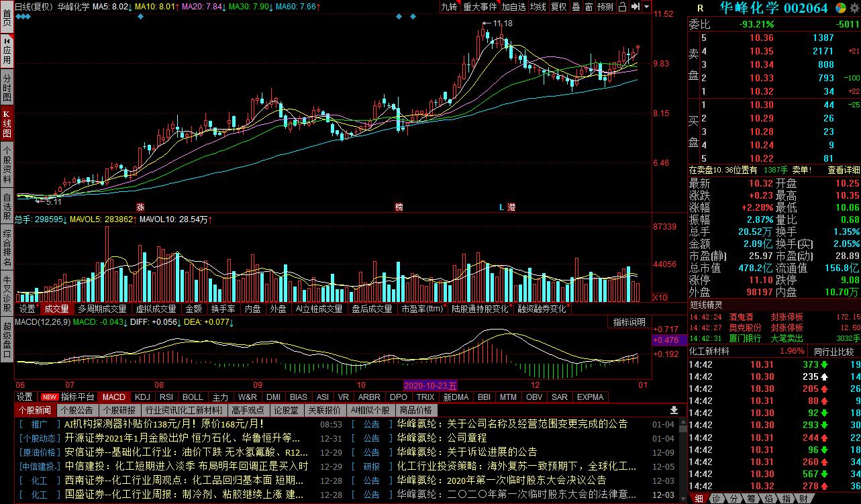Select the 换手率 indicator tab
Screen dimensions: 861x504
(223, 309)
